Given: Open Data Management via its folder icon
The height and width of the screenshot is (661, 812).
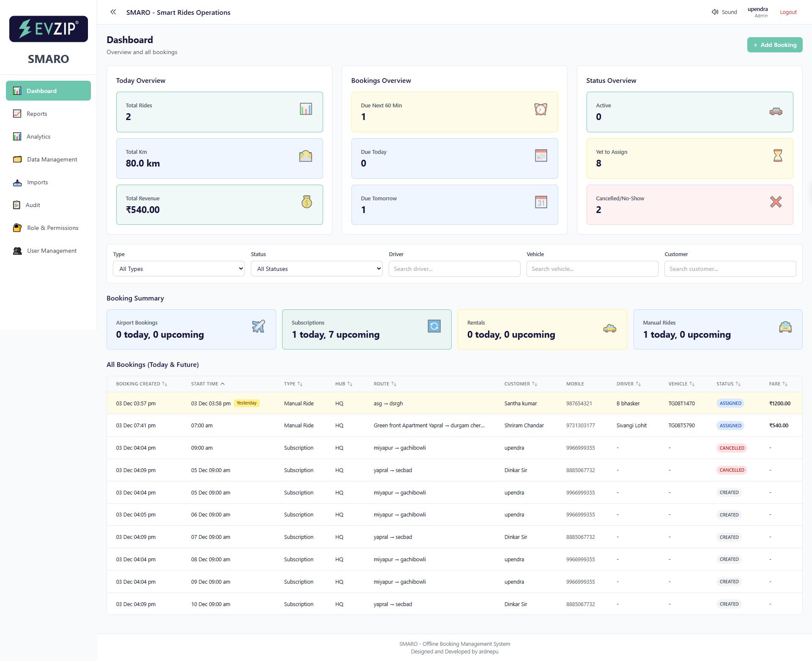Looking at the screenshot, I should click(16, 159).
